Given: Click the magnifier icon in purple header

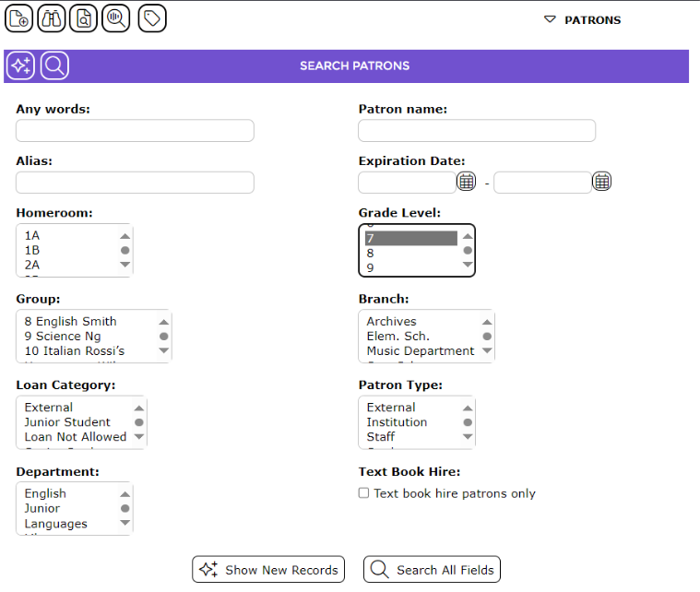Looking at the screenshot, I should click(54, 65).
